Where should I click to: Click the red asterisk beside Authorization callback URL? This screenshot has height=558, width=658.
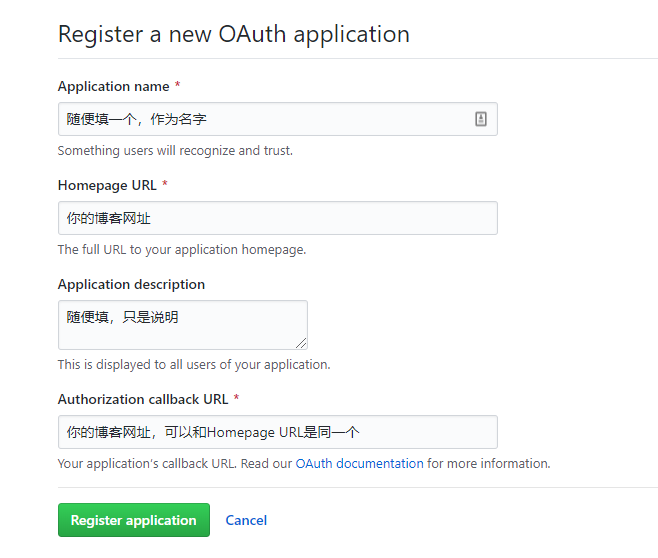point(236,397)
